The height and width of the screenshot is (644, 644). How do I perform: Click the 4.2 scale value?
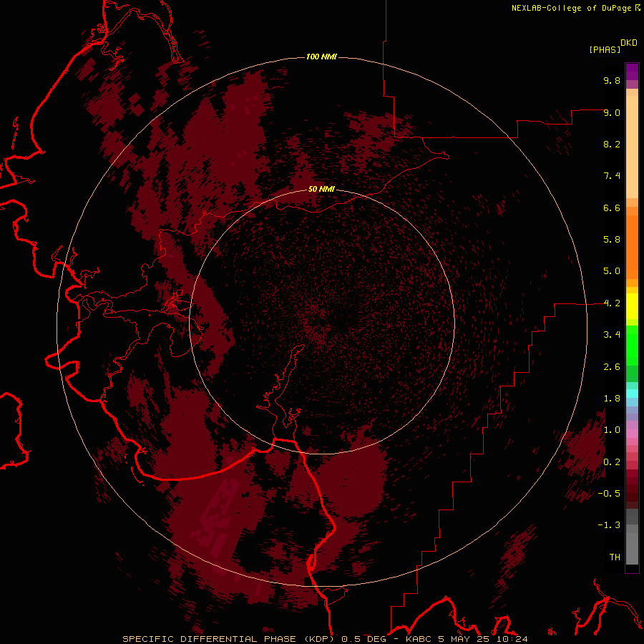[x=612, y=303]
